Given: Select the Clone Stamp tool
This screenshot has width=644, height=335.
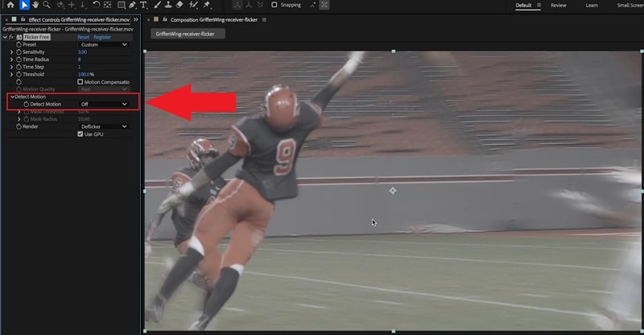Looking at the screenshot, I should click(x=168, y=5).
